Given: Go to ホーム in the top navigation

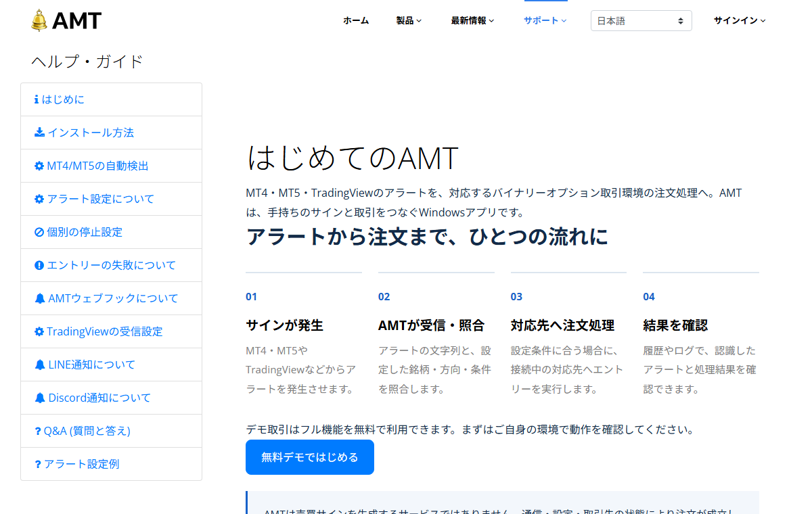Looking at the screenshot, I should [x=356, y=20].
